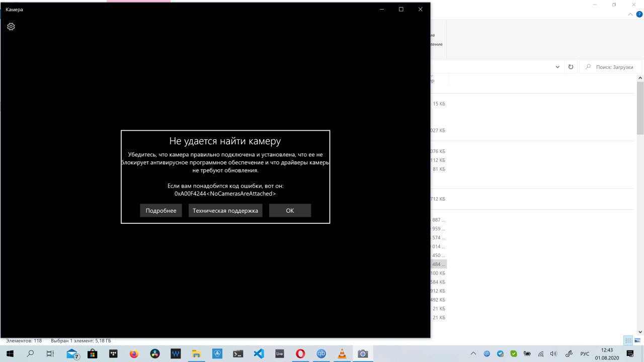Minimize the Camera window
Image resolution: width=644 pixels, height=362 pixels.
coord(382,9)
